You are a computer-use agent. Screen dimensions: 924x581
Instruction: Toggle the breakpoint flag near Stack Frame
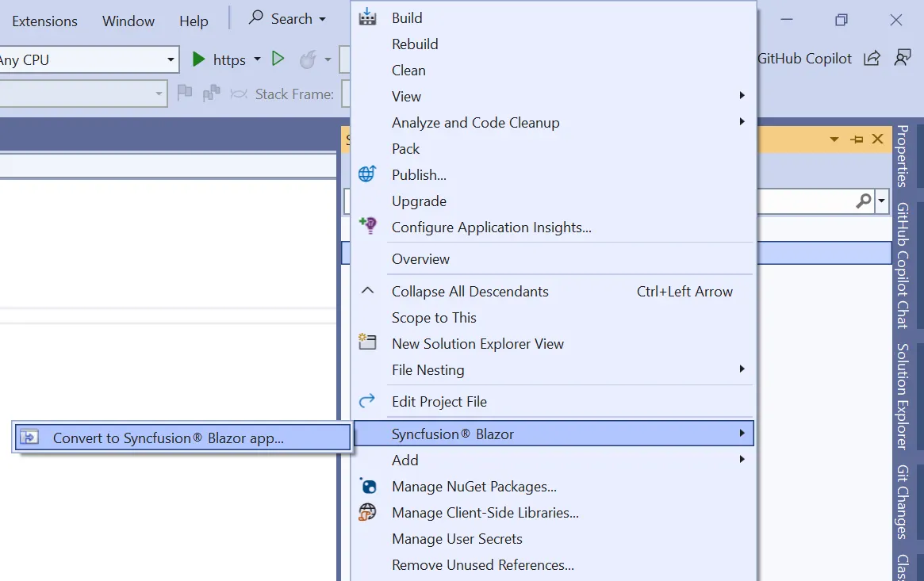click(184, 94)
